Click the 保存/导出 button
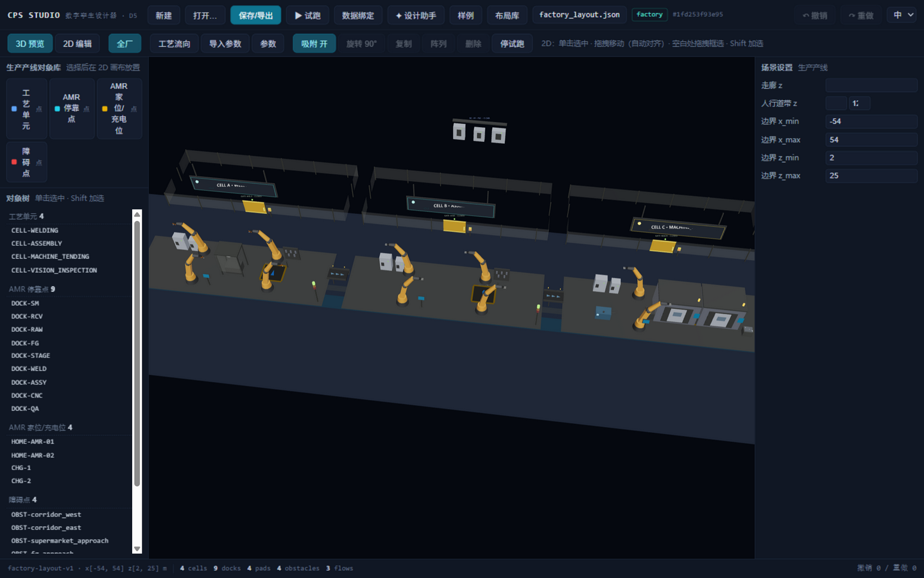 point(255,15)
